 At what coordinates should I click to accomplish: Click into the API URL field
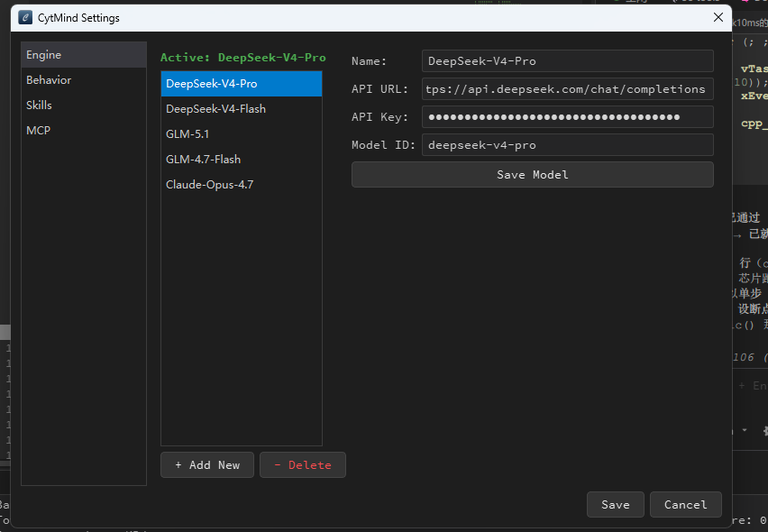click(x=568, y=89)
